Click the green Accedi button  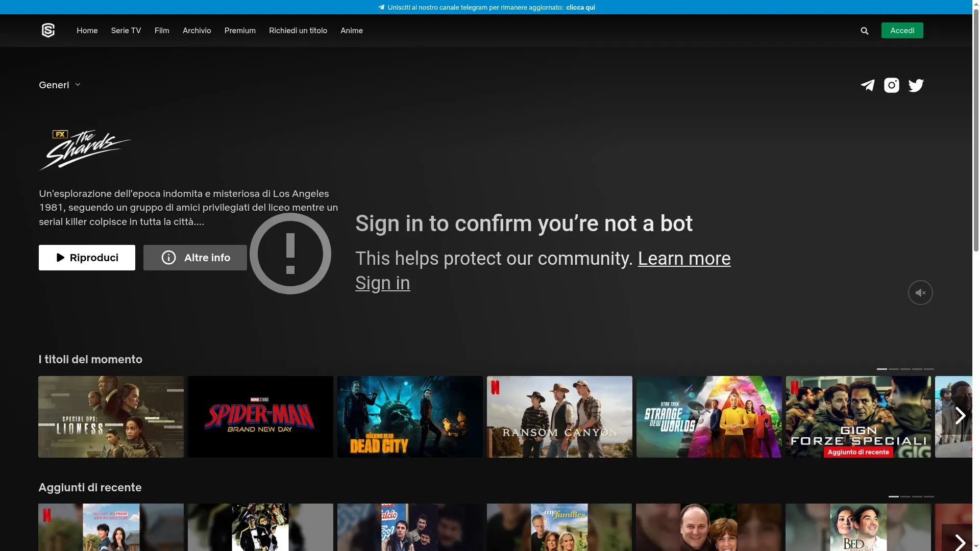pyautogui.click(x=902, y=31)
